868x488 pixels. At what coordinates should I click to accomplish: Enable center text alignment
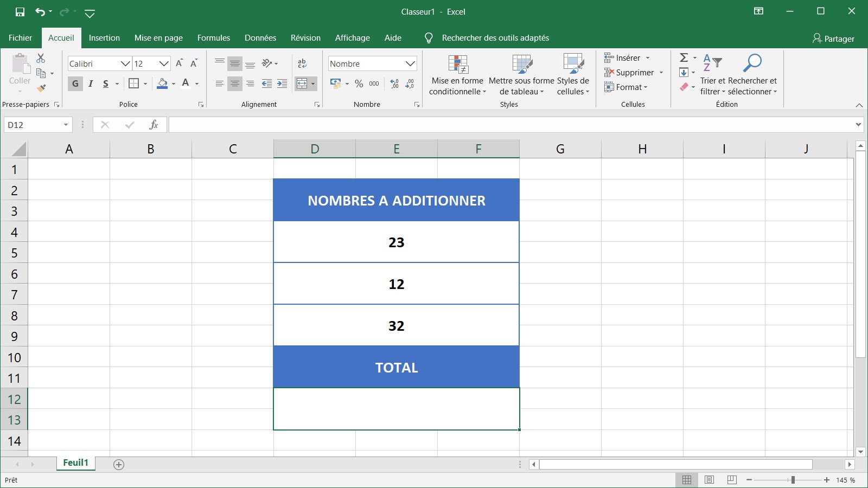234,84
